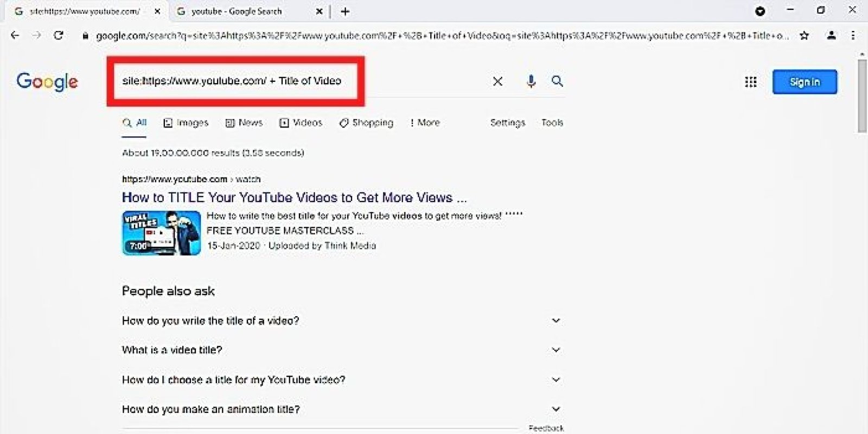Close the 'site:https://www.youtube.com/' tab
The height and width of the screenshot is (434, 868).
[157, 11]
